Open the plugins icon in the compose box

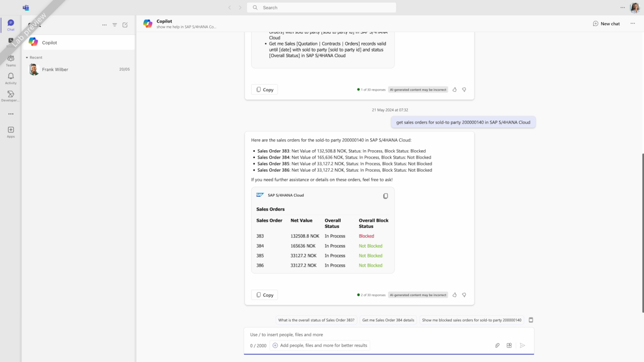coord(509,345)
